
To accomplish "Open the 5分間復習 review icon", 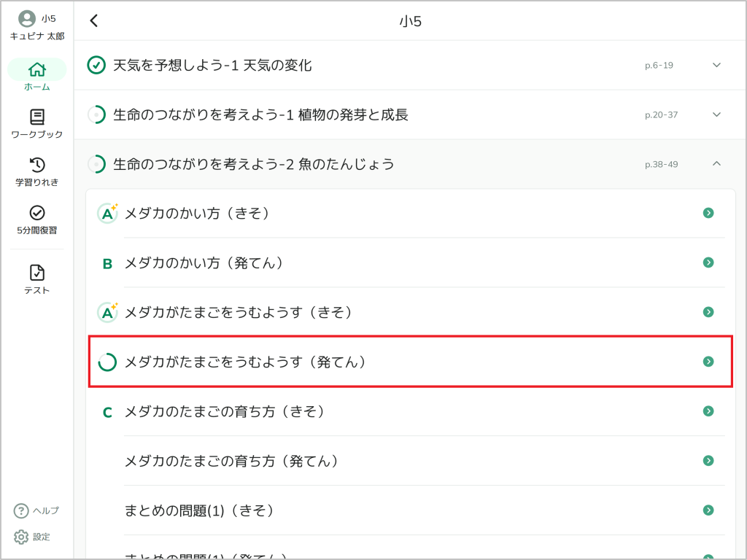I will tap(36, 213).
